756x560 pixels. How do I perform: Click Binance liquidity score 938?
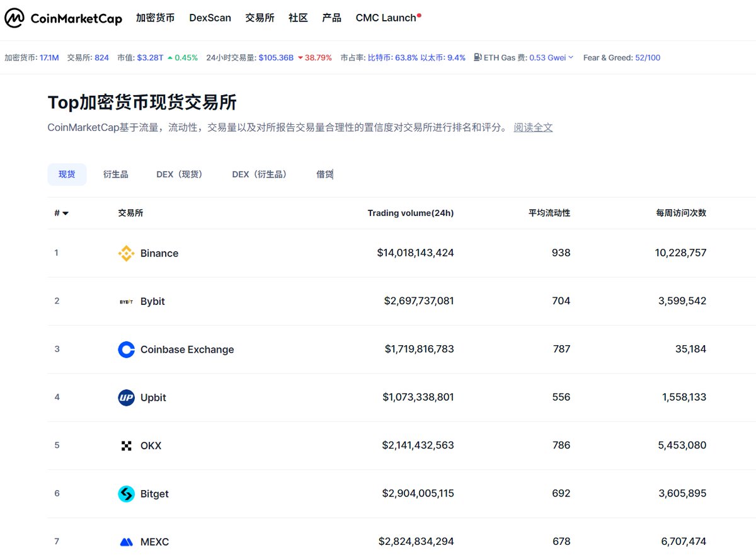tap(561, 253)
